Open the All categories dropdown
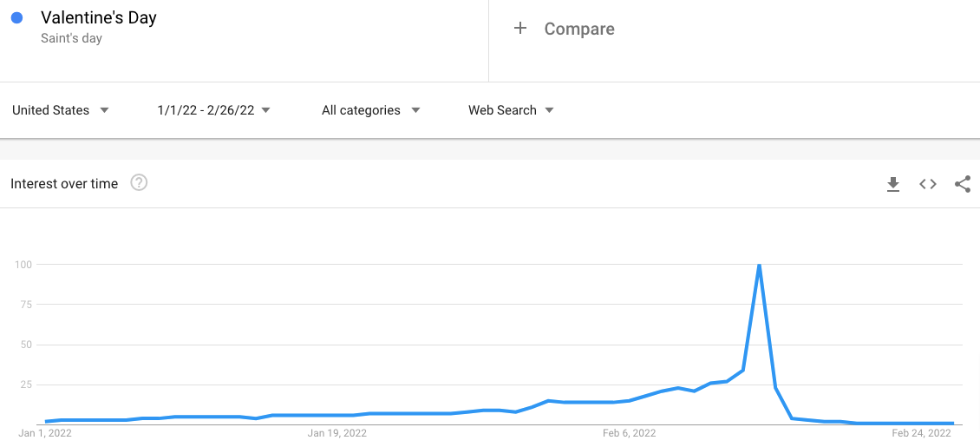 click(370, 110)
